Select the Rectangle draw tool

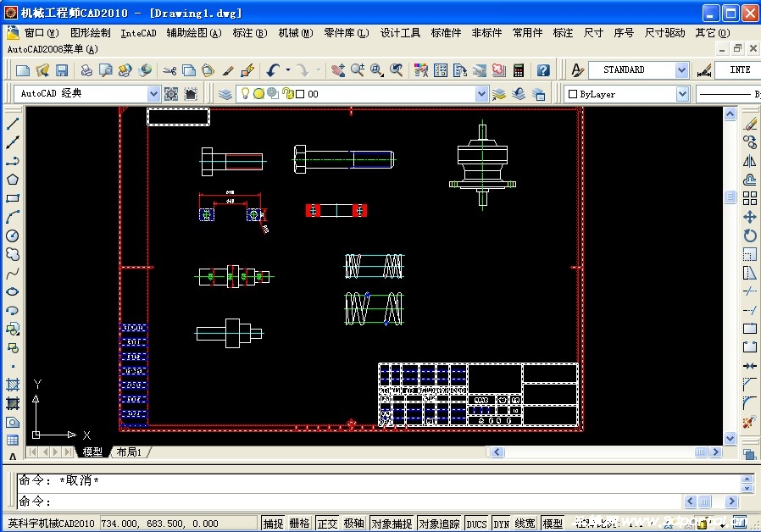(x=13, y=198)
